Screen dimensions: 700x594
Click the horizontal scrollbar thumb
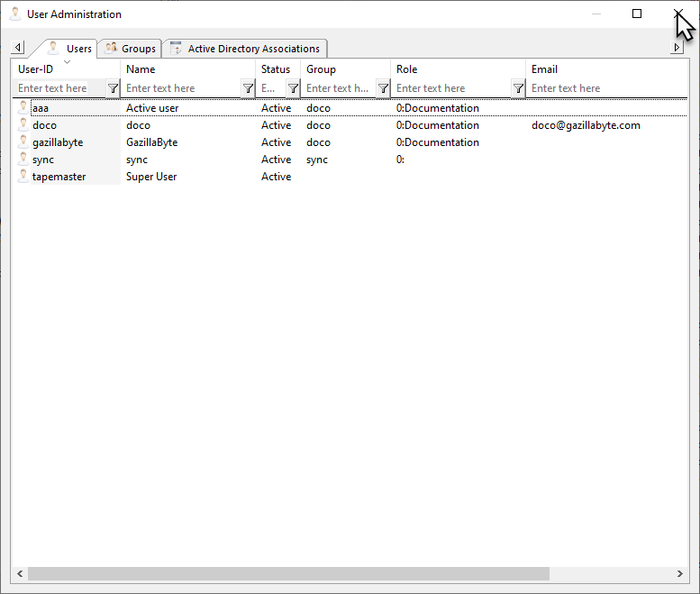coord(288,573)
